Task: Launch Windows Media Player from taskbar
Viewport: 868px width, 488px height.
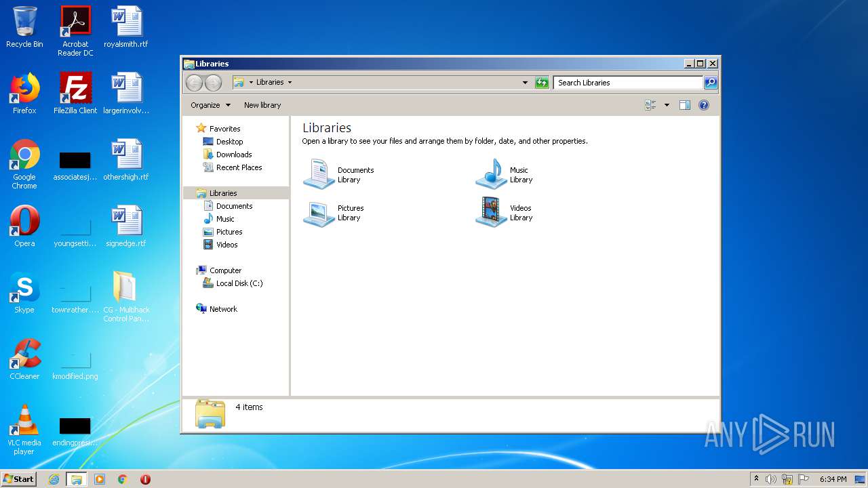Action: tap(100, 479)
